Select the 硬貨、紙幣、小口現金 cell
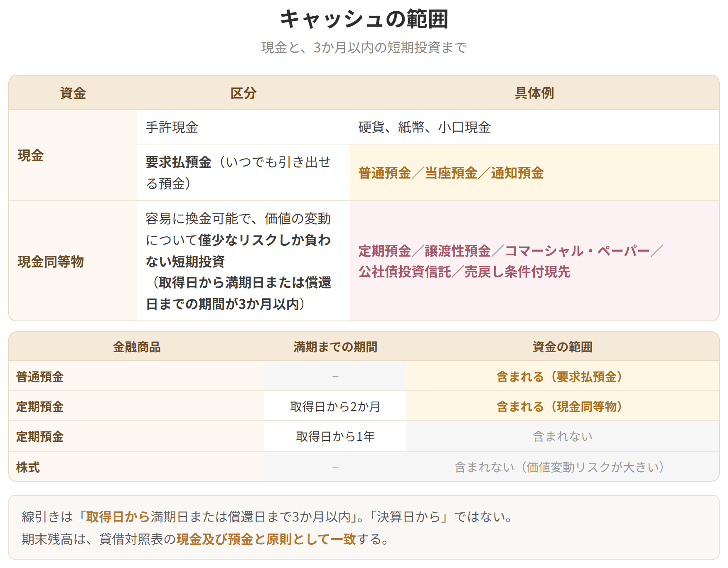The image size is (728, 568). pos(534,127)
